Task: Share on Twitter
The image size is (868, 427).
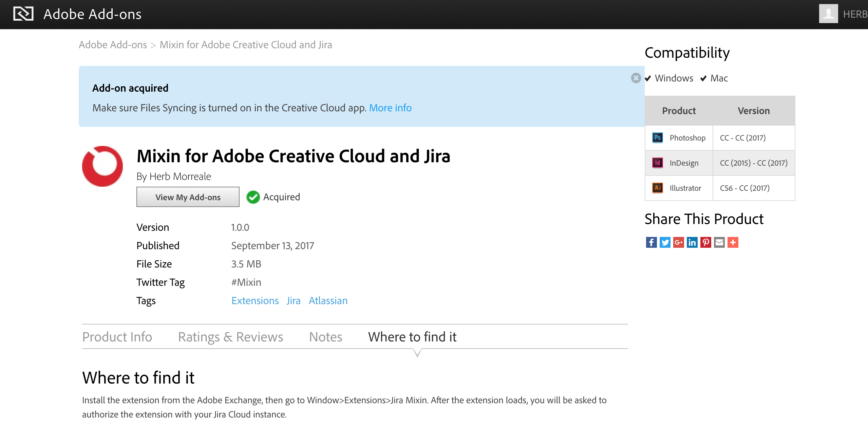Action: pyautogui.click(x=665, y=242)
